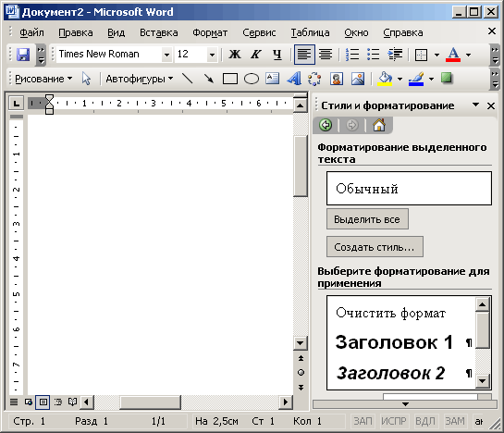This screenshot has height=433, width=504.
Task: Align text left
Action: point(304,55)
